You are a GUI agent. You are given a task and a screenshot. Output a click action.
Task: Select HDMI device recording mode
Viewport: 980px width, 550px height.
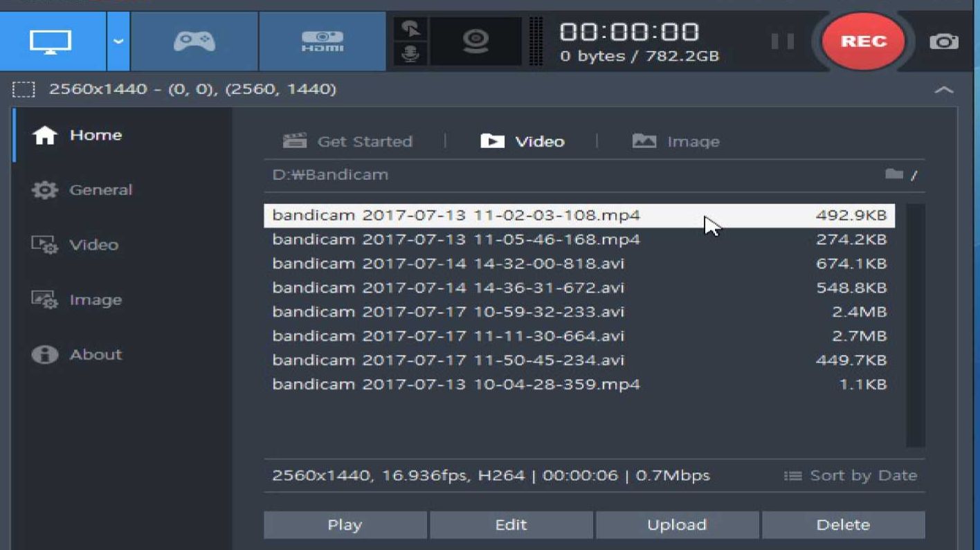tap(323, 41)
